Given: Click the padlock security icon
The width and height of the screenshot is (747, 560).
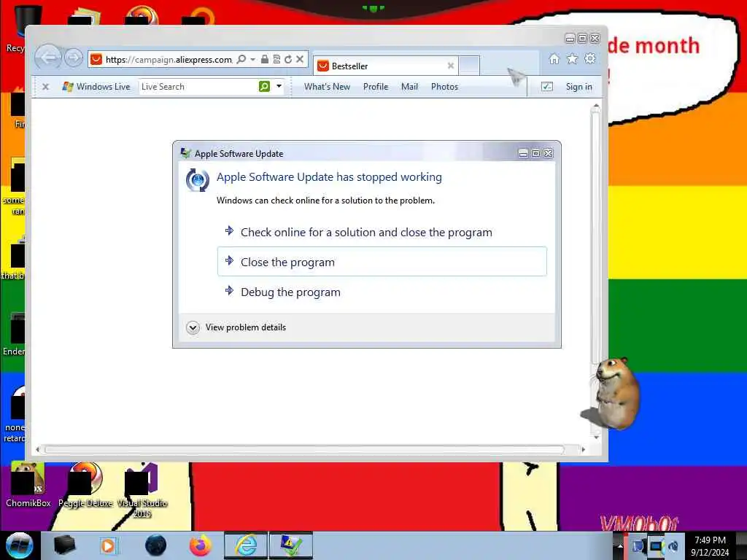Looking at the screenshot, I should pos(265,59).
